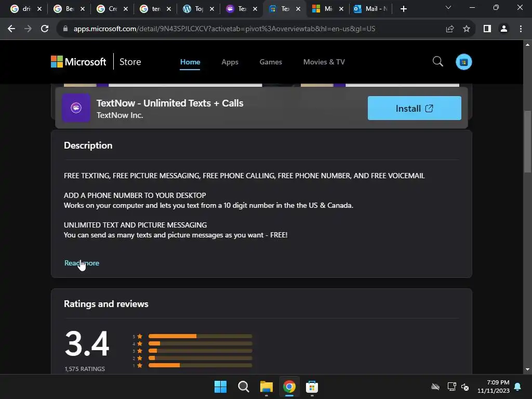Click the browser forward arrow
Screen dimensions: 532x399
pyautogui.click(x=28, y=29)
